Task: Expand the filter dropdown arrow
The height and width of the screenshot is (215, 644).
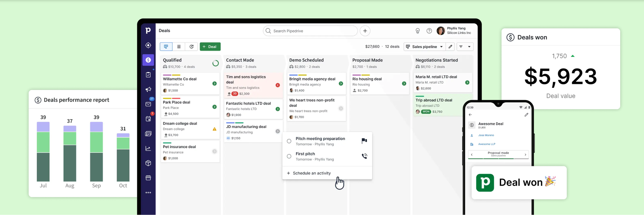Action: click(x=469, y=47)
